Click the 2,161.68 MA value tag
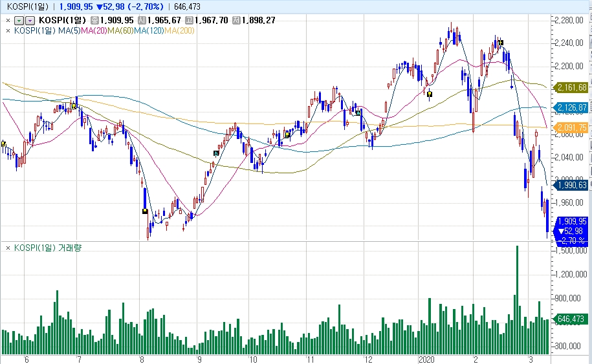The height and width of the screenshot is (364, 592). (572, 87)
